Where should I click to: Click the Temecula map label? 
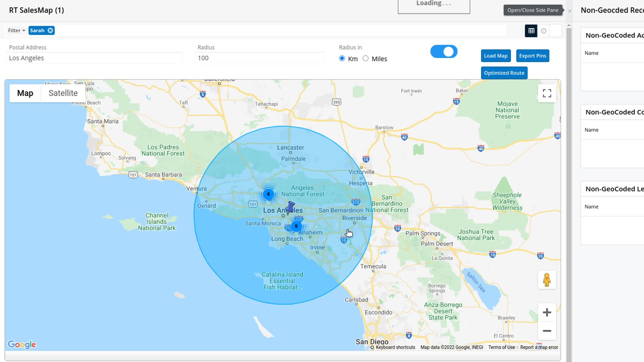click(373, 266)
